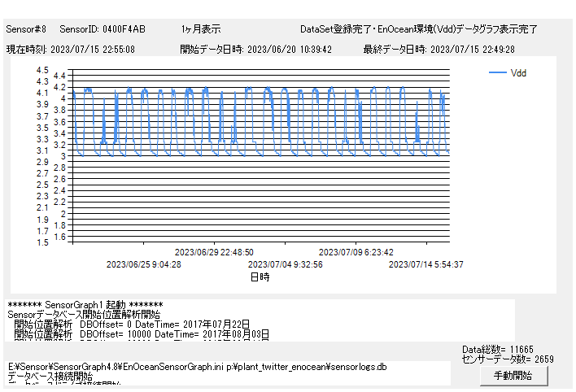Click x-axis label 2023/07/04 9:32:56
The image size is (576, 392).
pyautogui.click(x=285, y=264)
